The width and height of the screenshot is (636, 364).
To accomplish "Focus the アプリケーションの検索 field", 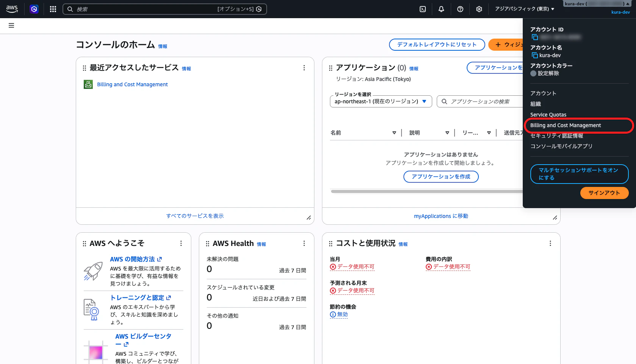I will tap(480, 101).
